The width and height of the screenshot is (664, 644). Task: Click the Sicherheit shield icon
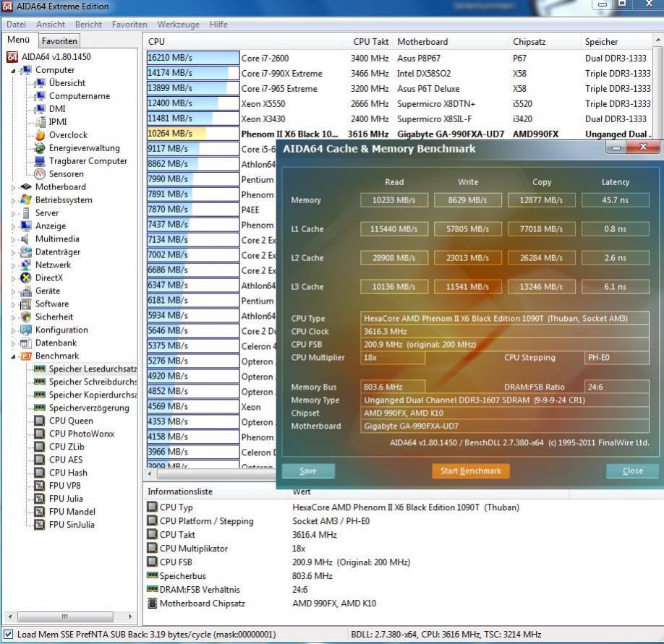(26, 317)
